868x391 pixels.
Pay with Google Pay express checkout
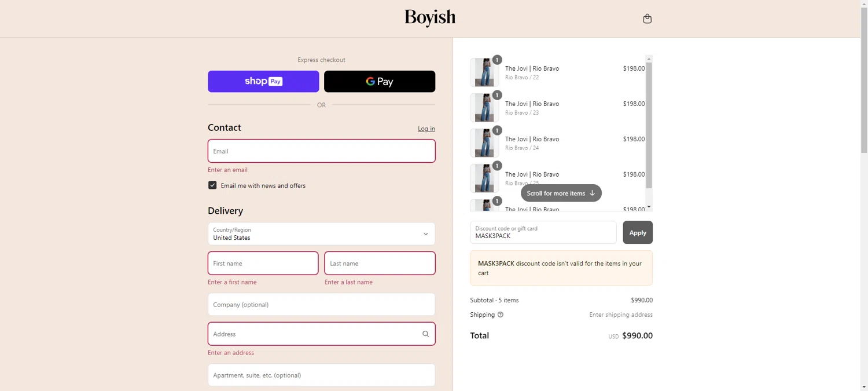click(x=380, y=82)
